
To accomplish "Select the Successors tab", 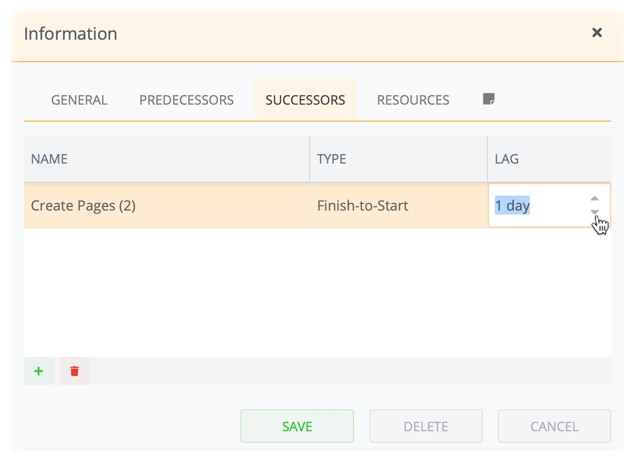I will (x=305, y=100).
